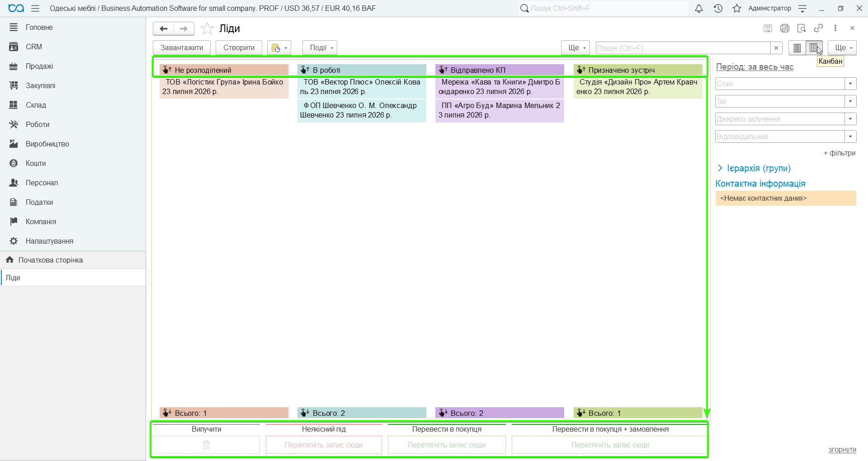Click Перевести в покупця + замовлення drop zone
This screenshot has height=461, width=868.
610,445
